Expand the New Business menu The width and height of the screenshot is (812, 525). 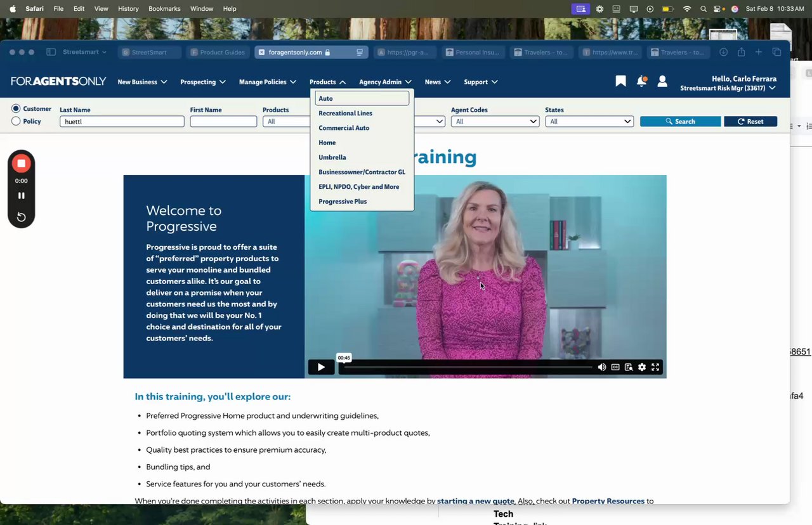coord(142,82)
